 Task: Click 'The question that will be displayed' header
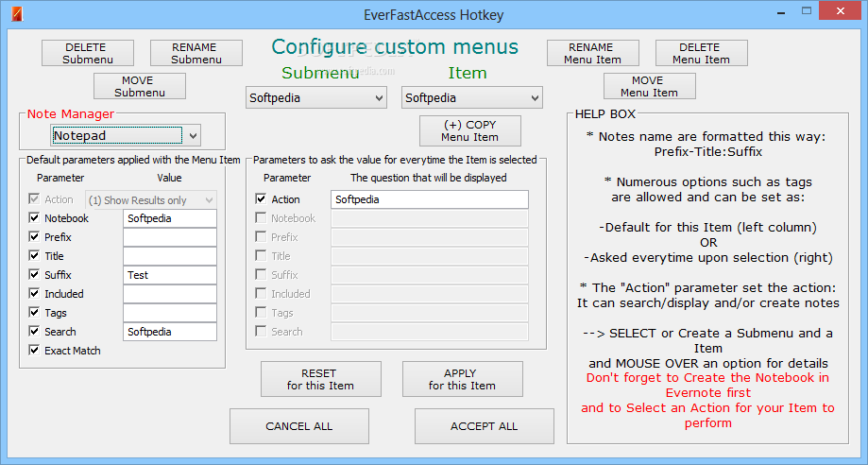[x=429, y=178]
